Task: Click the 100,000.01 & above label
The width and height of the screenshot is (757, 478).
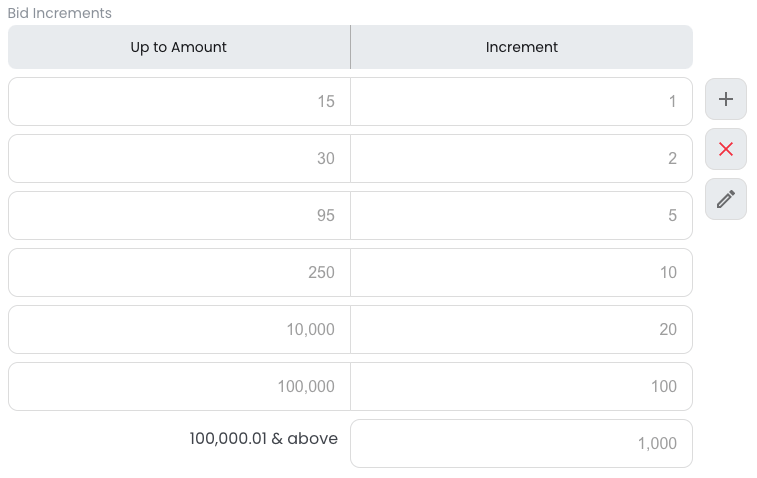Action: 263,438
